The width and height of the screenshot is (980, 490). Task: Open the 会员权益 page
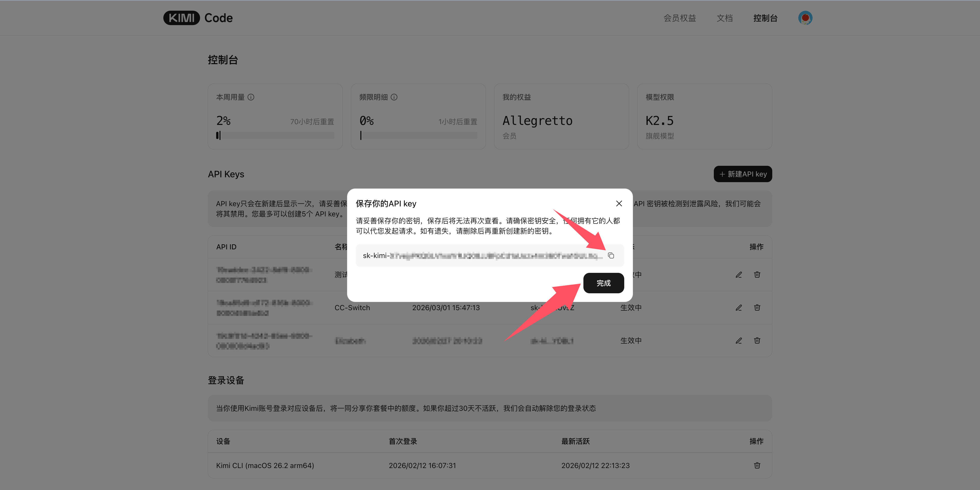(x=679, y=18)
